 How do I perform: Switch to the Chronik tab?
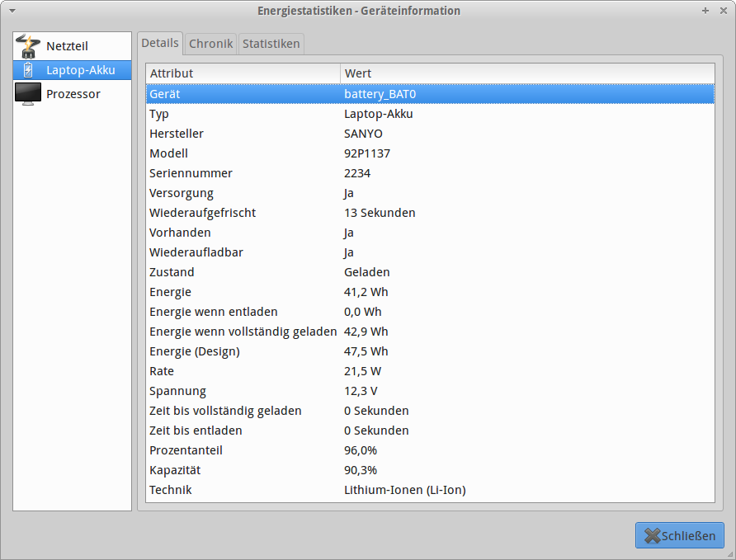click(211, 44)
